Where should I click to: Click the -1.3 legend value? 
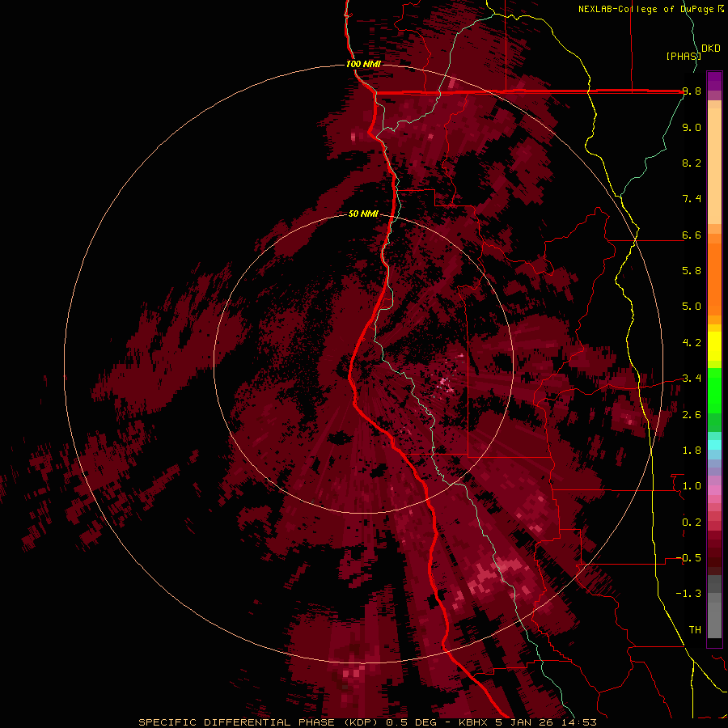pos(688,594)
